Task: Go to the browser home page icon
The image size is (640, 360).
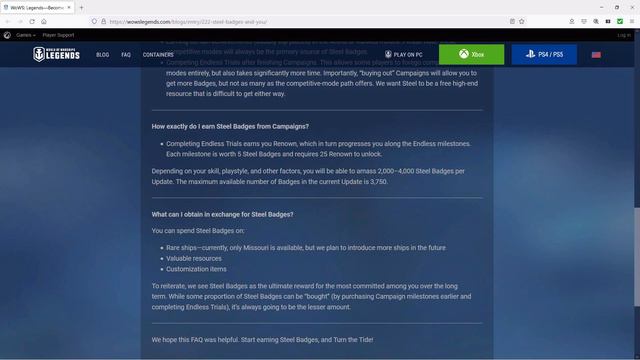Action: coord(44,22)
